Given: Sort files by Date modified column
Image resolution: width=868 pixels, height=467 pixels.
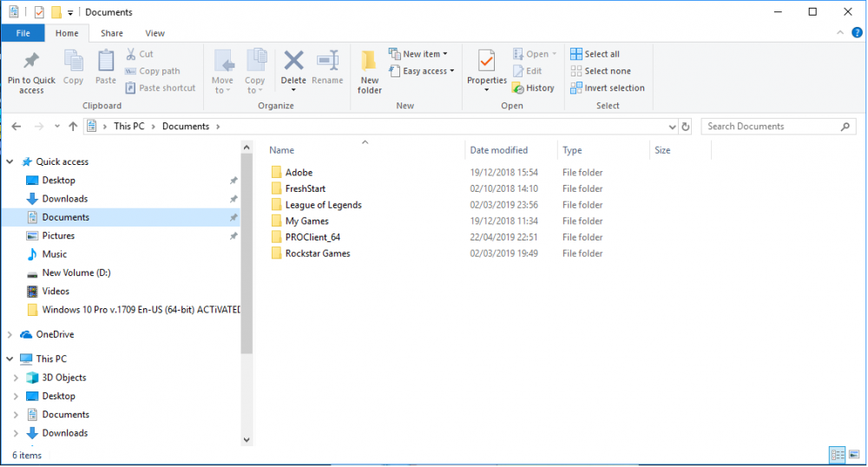Looking at the screenshot, I should (498, 150).
